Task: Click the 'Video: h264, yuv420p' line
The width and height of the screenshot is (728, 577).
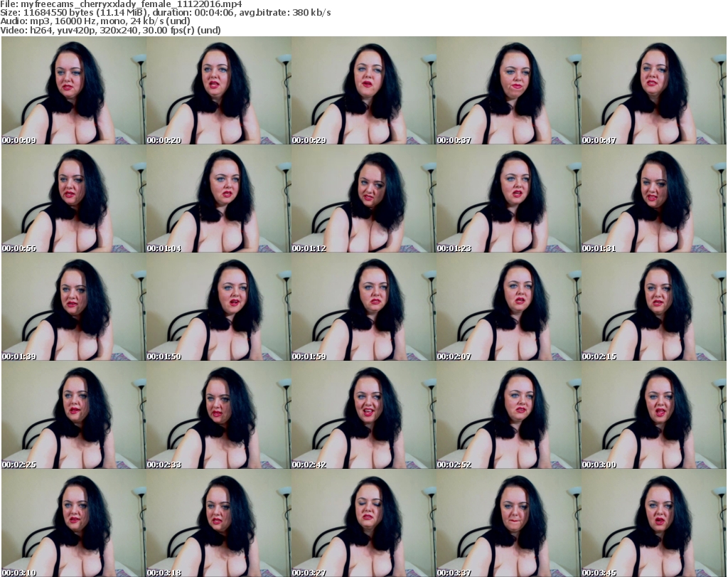Action: click(x=110, y=30)
